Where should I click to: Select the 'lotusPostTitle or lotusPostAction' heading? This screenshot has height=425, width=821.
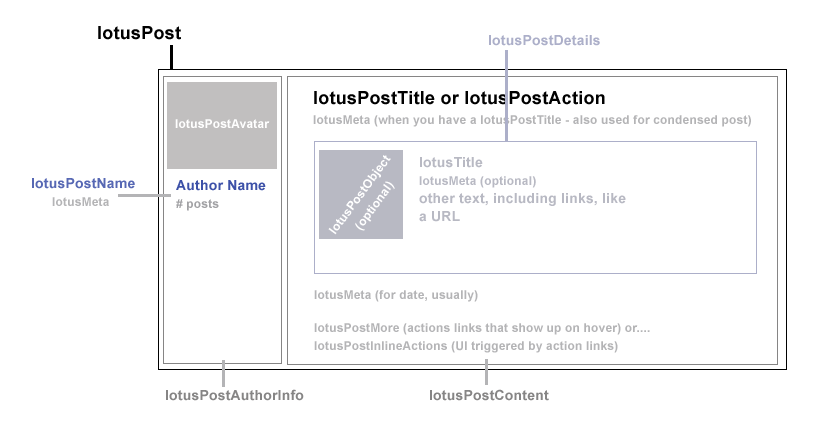(x=459, y=98)
